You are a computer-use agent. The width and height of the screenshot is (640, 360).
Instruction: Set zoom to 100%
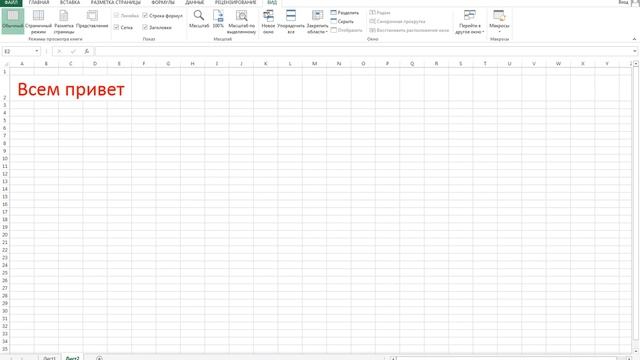(x=218, y=19)
